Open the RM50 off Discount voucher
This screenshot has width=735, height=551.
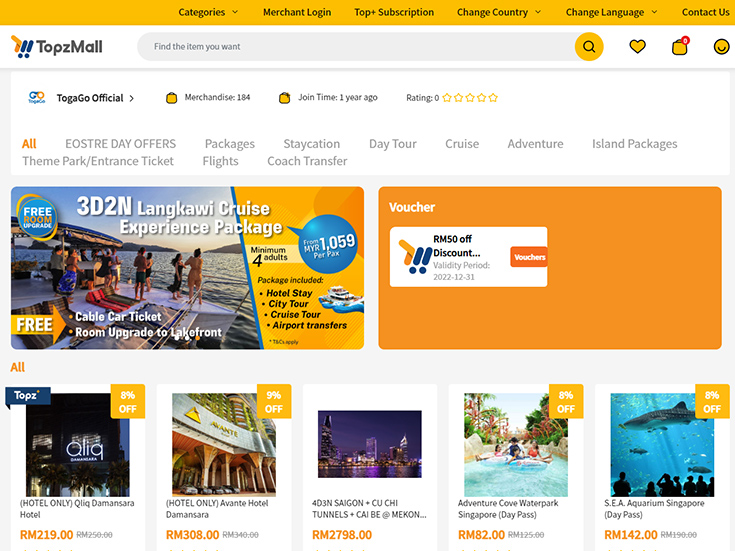pos(468,257)
